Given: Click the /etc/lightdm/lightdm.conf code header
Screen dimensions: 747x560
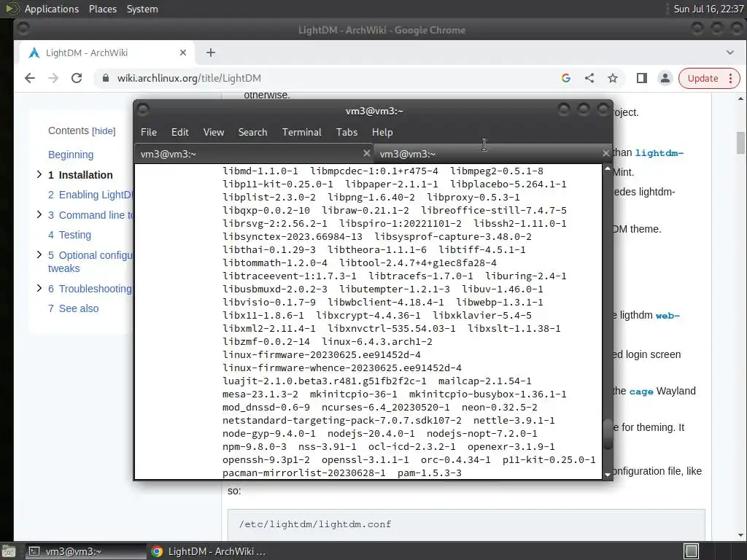Looking at the screenshot, I should pyautogui.click(x=315, y=524).
